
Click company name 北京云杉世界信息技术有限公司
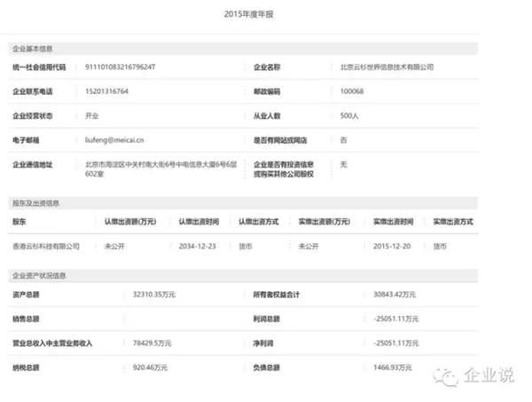point(387,67)
